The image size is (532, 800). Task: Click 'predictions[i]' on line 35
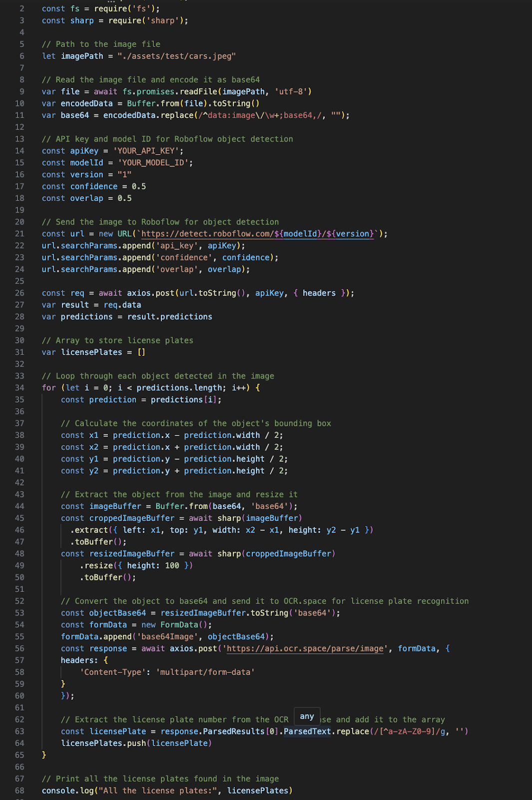click(x=184, y=400)
